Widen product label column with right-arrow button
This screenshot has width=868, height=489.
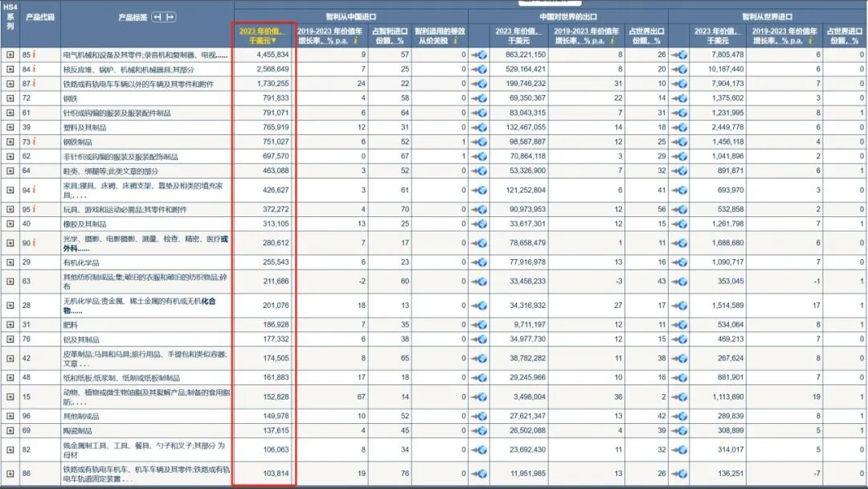pyautogui.click(x=170, y=17)
